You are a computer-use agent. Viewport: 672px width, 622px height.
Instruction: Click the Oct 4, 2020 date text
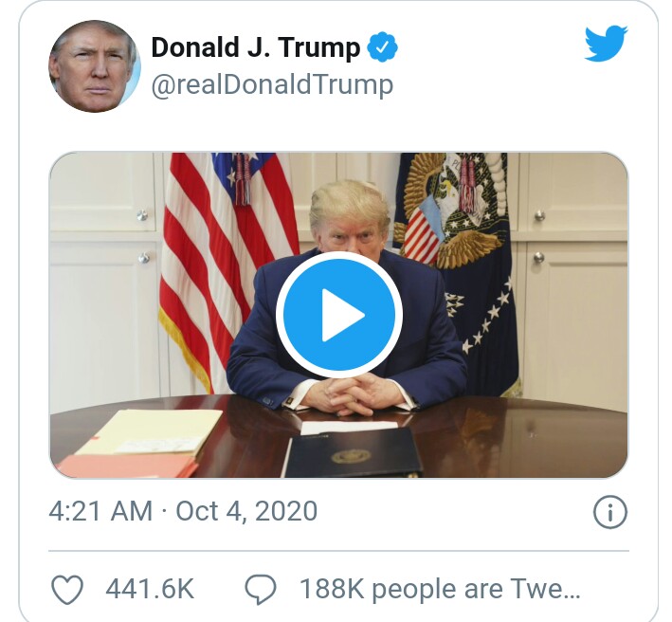click(246, 511)
